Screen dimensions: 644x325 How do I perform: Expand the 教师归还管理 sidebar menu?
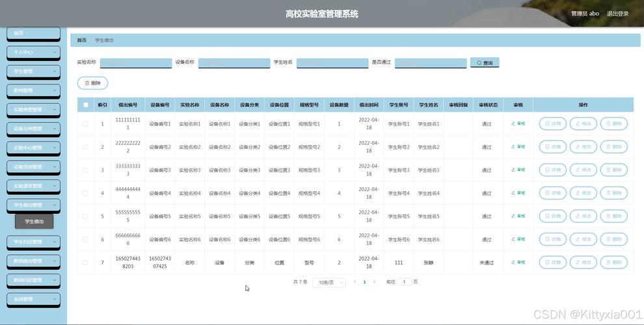click(x=34, y=280)
